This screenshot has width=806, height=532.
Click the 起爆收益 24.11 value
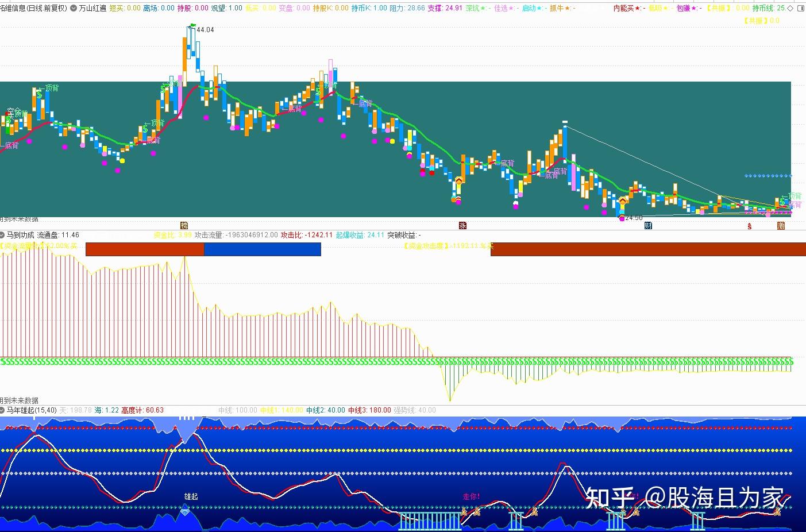point(360,235)
